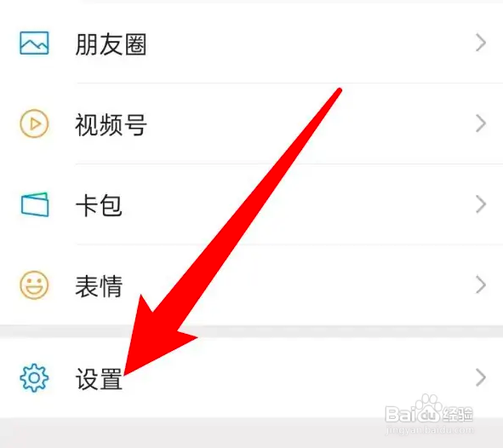Expand the chevron on the 卡包 row
The image size is (503, 448).
(481, 204)
